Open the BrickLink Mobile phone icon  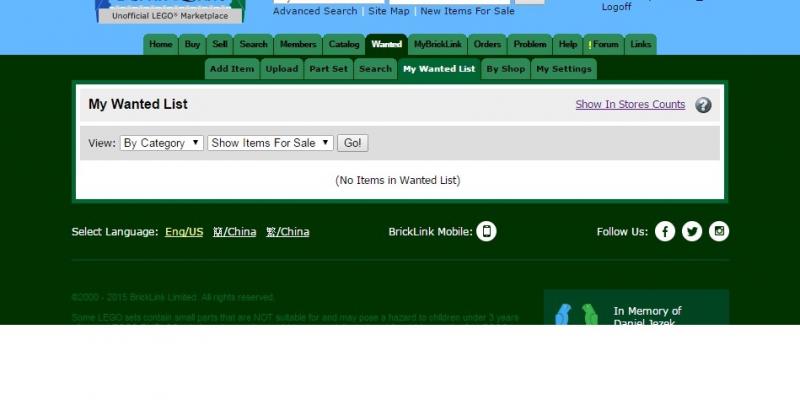486,232
